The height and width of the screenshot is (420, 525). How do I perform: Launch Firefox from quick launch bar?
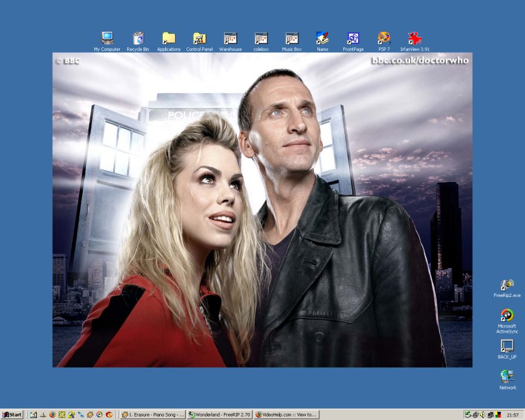[x=52, y=415]
